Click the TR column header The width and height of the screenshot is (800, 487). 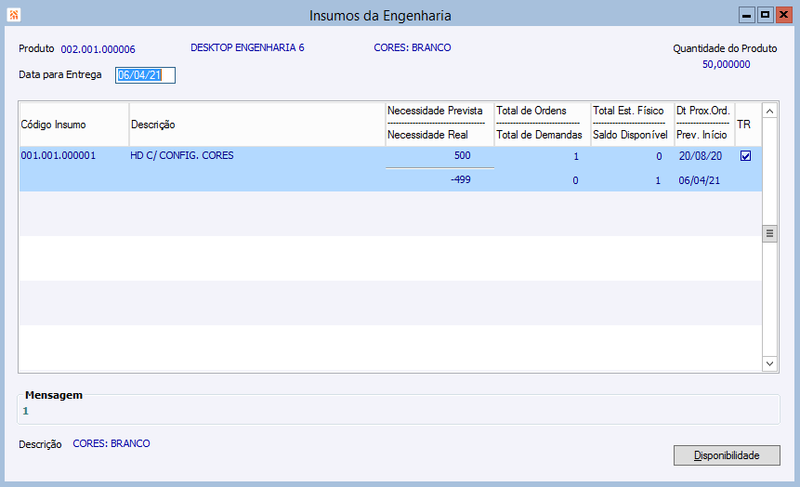tap(744, 124)
